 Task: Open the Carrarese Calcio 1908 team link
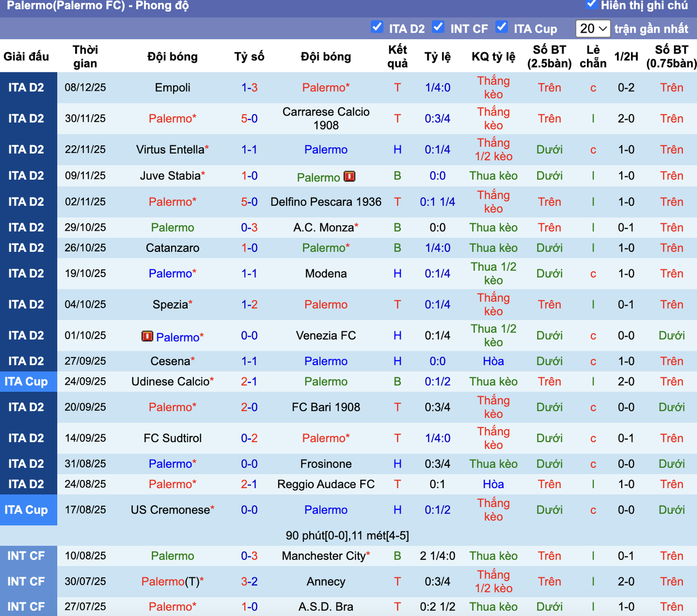tap(326, 119)
